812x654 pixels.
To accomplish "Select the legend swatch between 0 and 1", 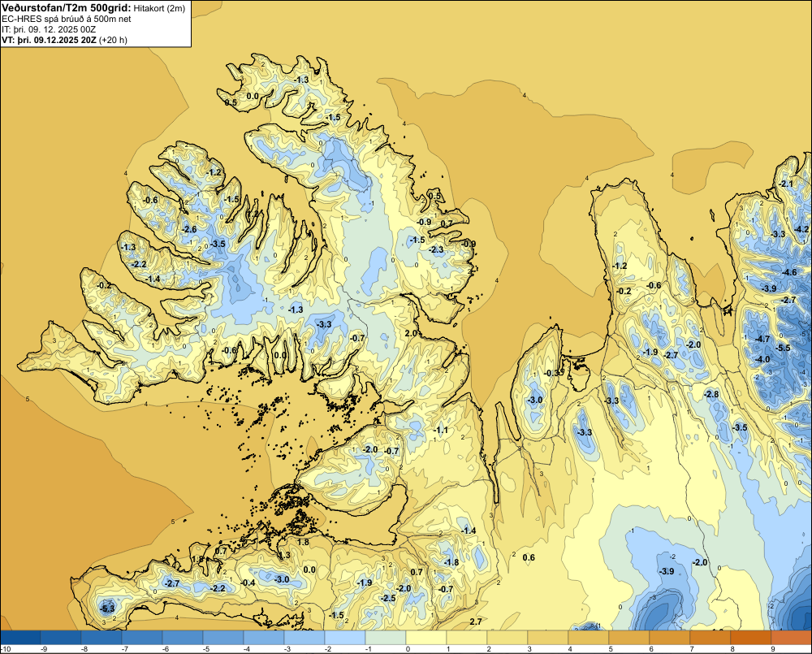I will tap(426, 638).
